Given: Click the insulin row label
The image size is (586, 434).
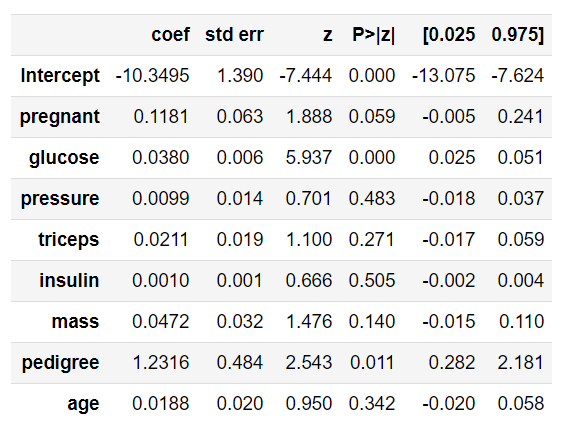Looking at the screenshot, I should pos(70,280).
